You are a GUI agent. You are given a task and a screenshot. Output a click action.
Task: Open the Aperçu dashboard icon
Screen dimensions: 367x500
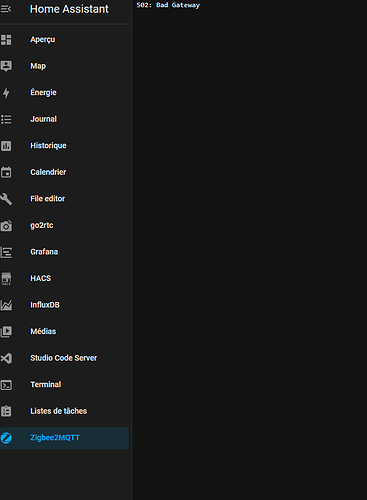(6, 40)
